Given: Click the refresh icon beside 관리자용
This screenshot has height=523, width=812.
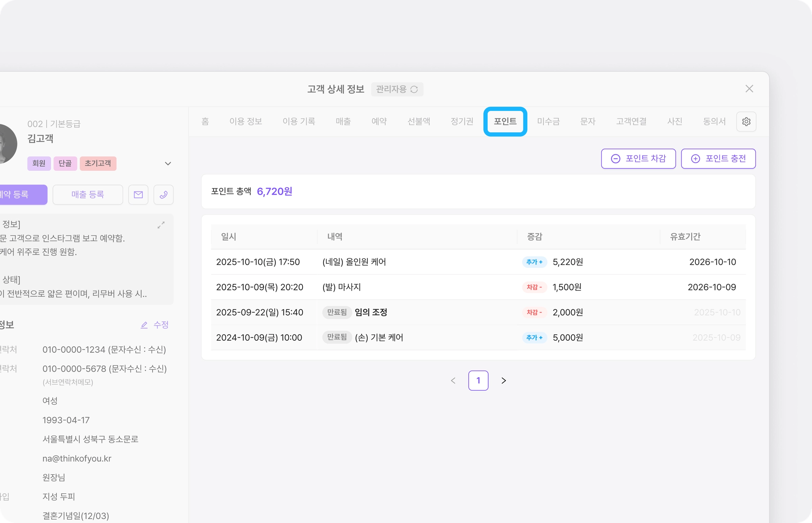Looking at the screenshot, I should pos(414,90).
